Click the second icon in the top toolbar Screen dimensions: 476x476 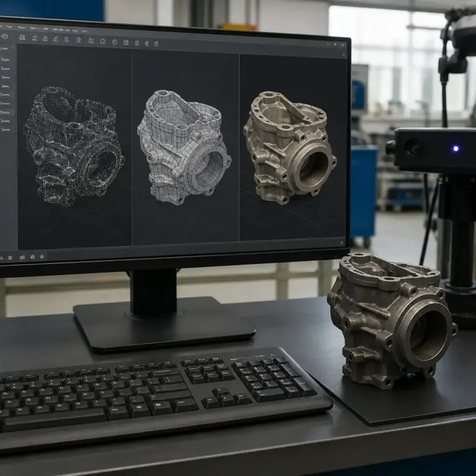coord(35,38)
